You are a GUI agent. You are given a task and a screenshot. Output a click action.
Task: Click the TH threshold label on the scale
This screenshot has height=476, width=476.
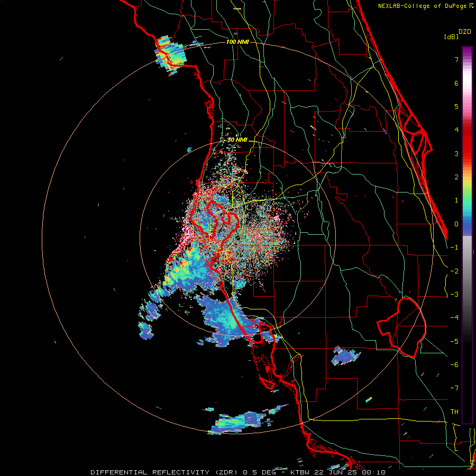pyautogui.click(x=454, y=412)
